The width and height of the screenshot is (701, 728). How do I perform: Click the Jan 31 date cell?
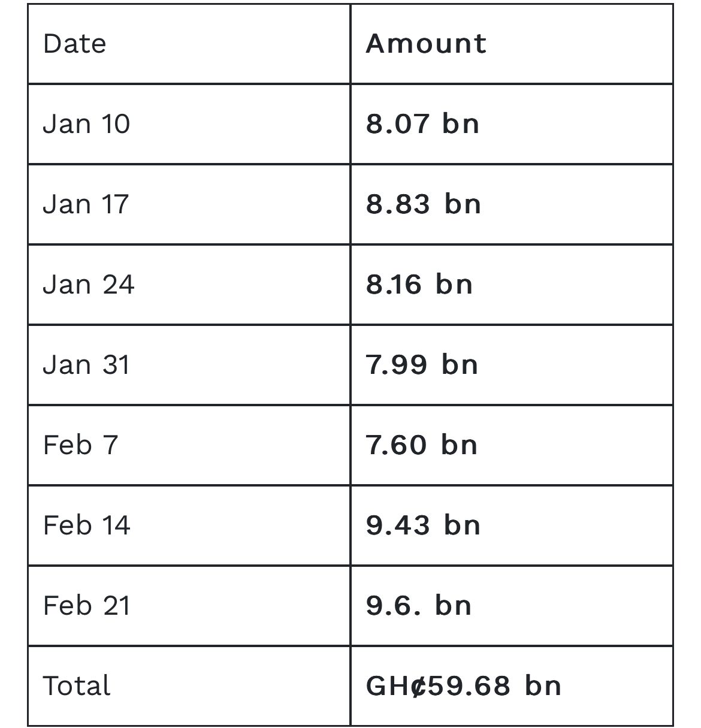[189, 365]
